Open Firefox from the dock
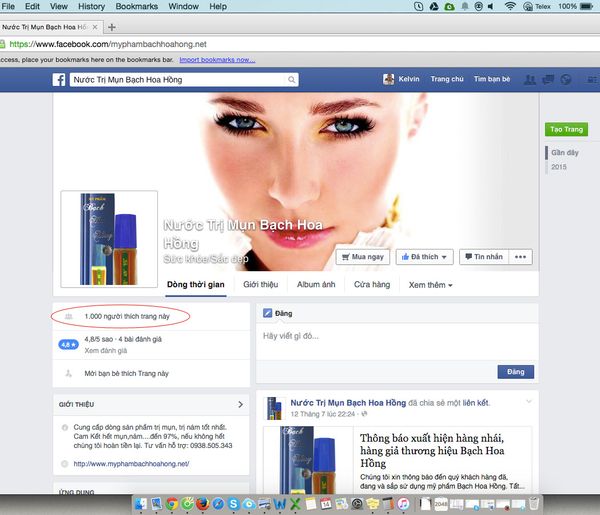This screenshot has height=515, width=600. [203, 504]
